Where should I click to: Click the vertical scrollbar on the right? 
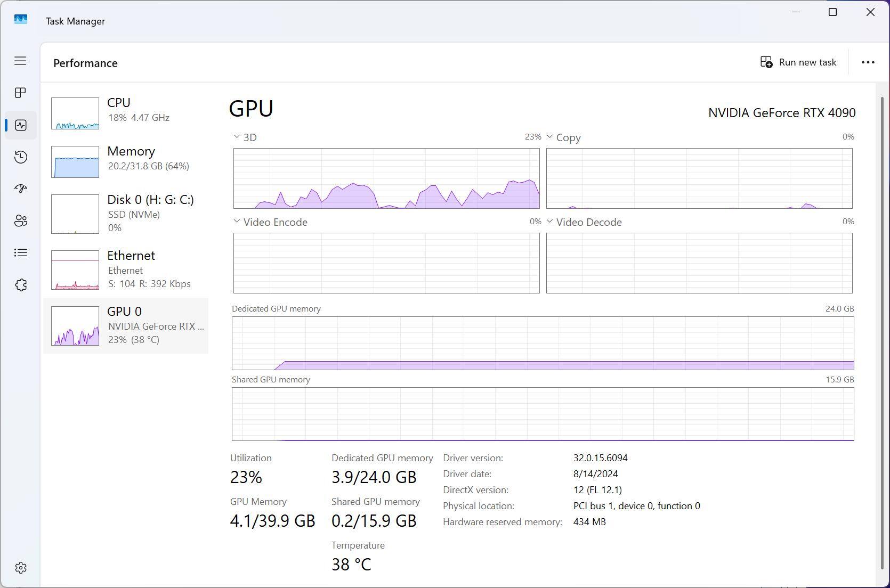pos(882,330)
